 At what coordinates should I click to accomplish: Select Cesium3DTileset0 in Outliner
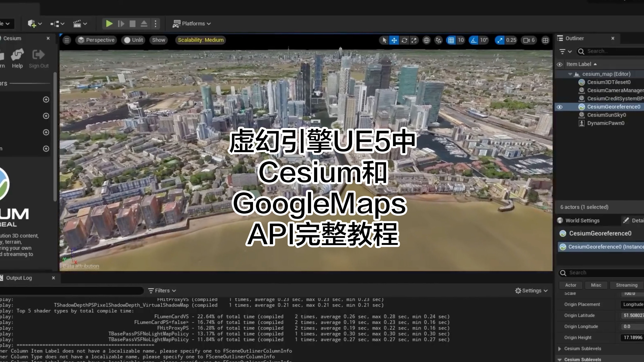609,82
